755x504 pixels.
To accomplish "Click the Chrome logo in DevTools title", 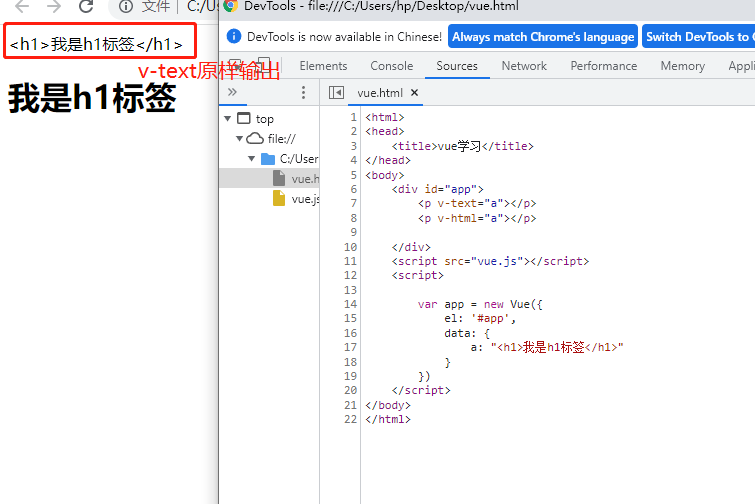I will pos(231,5).
